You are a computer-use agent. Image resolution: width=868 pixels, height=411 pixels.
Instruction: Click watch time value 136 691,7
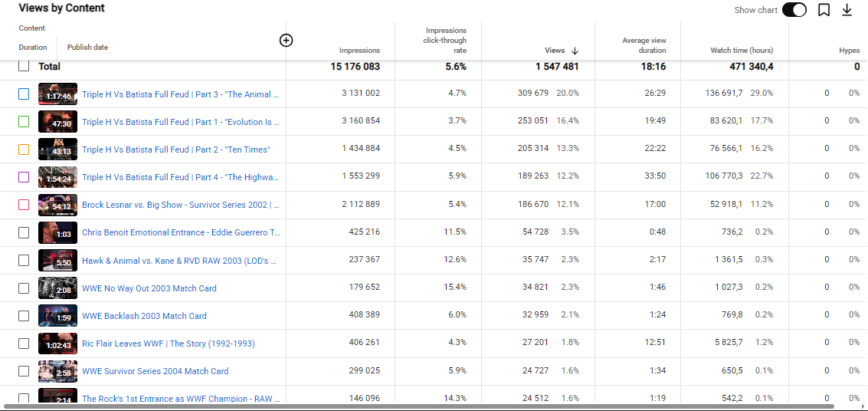(x=724, y=93)
